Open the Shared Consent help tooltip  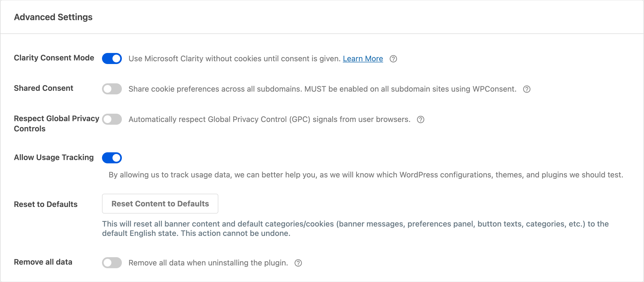click(x=527, y=89)
